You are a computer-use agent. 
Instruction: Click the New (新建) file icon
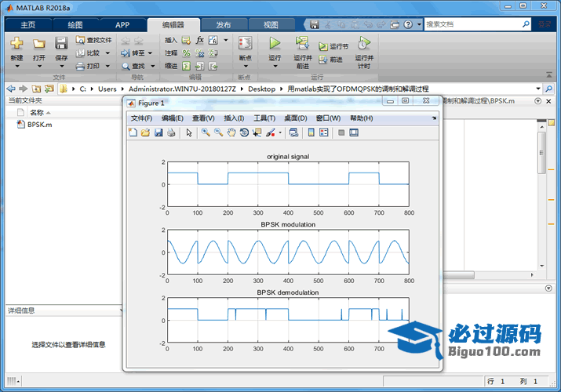[x=16, y=43]
